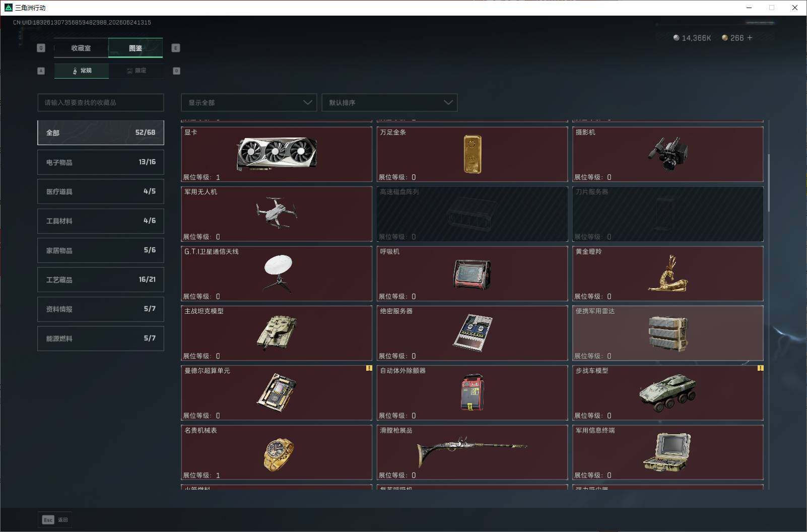Open the 默认排序 sort dropdown
This screenshot has height=532, width=807.
click(389, 102)
